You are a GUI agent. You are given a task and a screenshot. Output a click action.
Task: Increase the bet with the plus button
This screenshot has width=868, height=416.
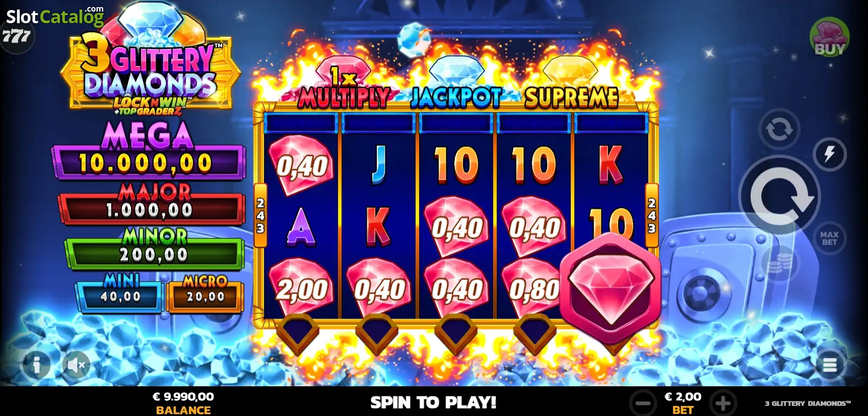(723, 403)
